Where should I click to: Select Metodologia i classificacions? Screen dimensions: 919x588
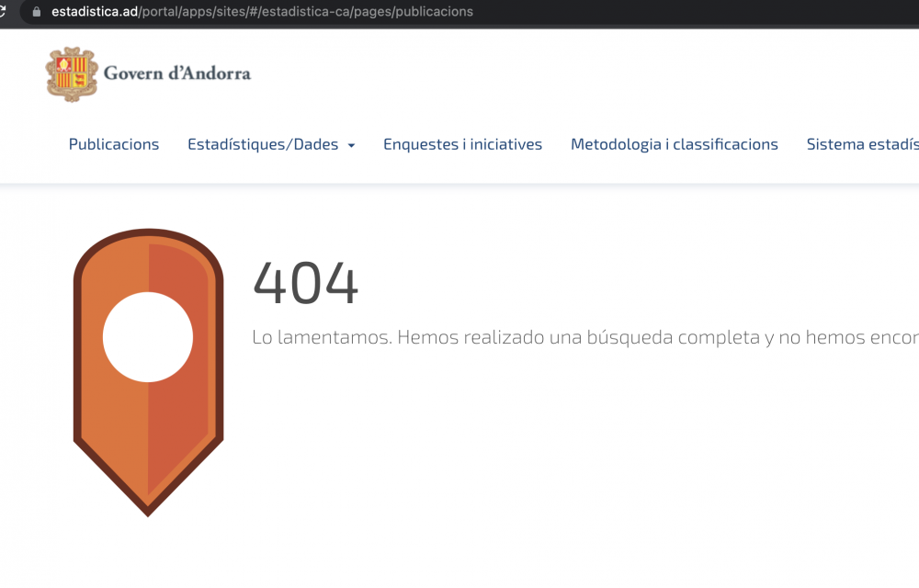pos(674,144)
